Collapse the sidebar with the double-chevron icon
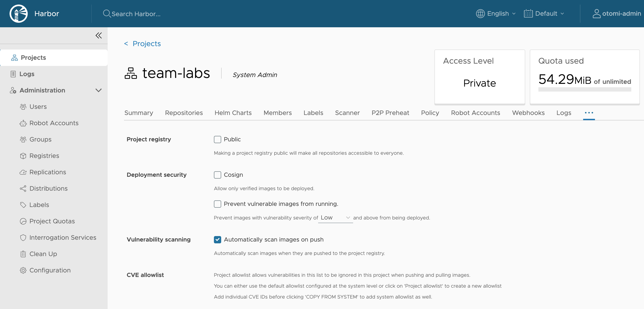This screenshot has width=644, height=309. 99,35
